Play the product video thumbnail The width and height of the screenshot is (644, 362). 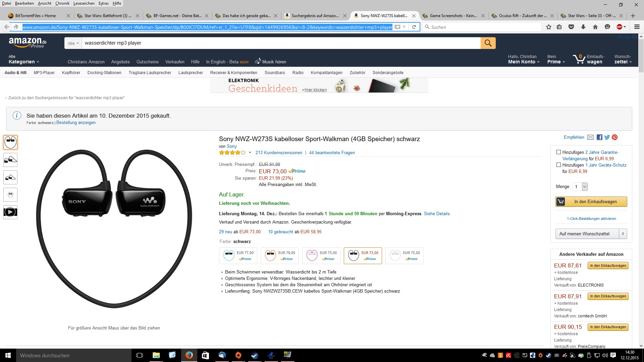tap(10, 212)
